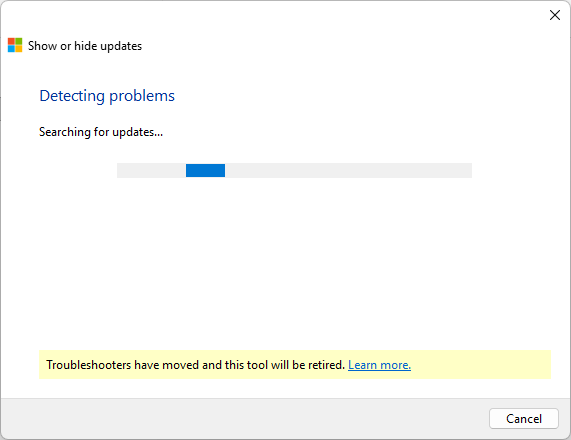
Task: Cancel the update search
Action: pyautogui.click(x=524, y=419)
